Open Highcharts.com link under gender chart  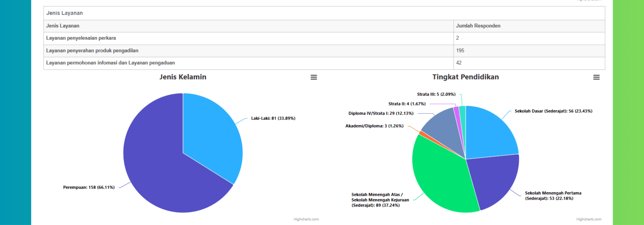306,219
